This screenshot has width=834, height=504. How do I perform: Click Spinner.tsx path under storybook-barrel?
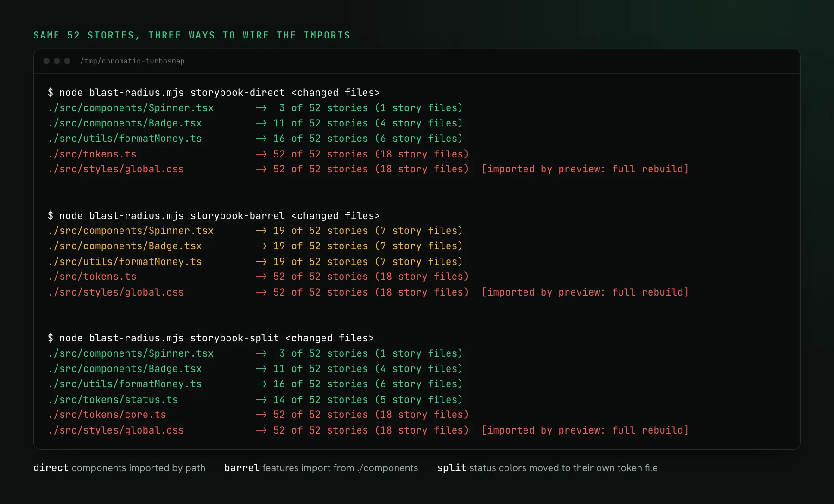click(x=131, y=231)
